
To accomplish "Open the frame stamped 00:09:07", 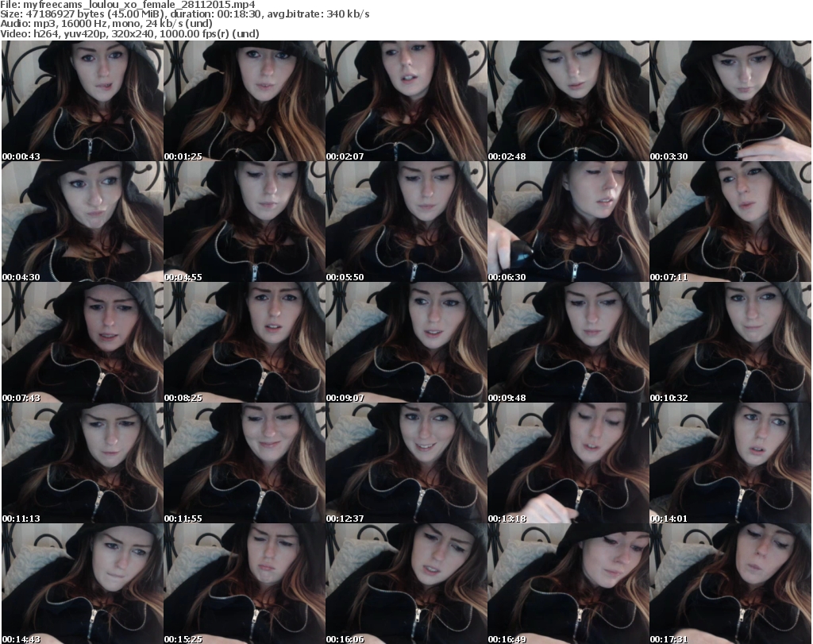I will 406,342.
